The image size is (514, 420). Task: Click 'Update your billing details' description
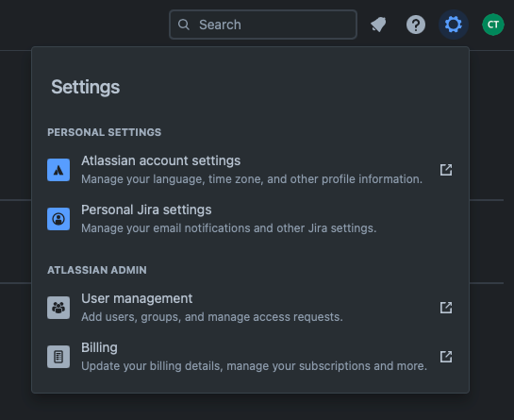click(x=254, y=366)
